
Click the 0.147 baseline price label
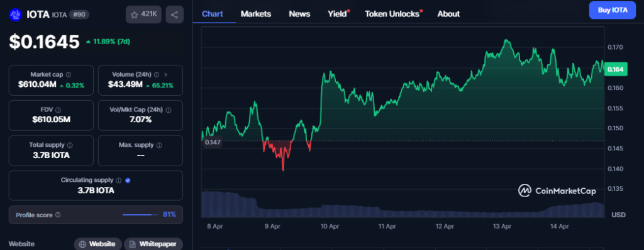213,143
